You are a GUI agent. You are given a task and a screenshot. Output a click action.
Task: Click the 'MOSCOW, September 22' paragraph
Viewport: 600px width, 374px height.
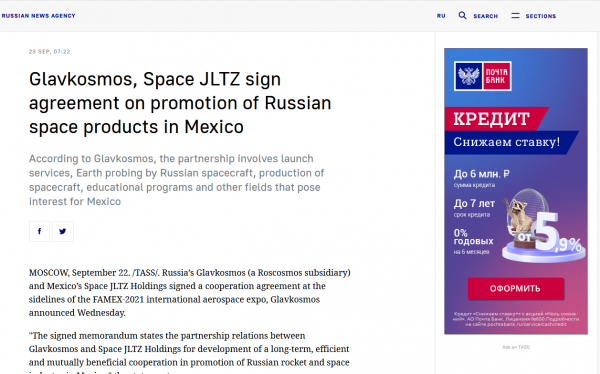coord(189,292)
